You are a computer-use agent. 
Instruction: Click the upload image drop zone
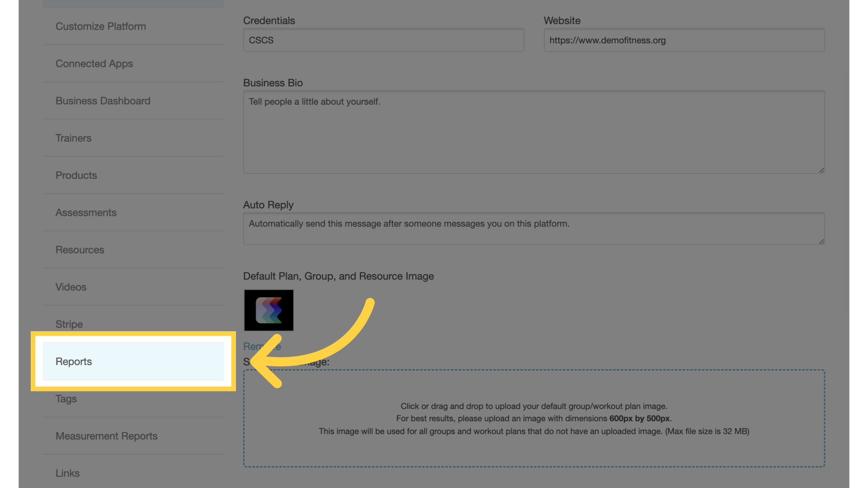(534, 418)
